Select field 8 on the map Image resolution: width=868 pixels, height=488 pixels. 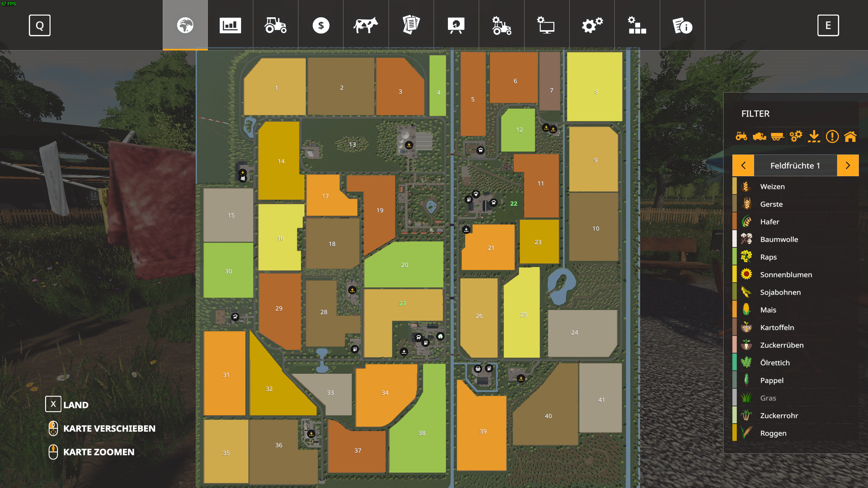click(x=595, y=87)
